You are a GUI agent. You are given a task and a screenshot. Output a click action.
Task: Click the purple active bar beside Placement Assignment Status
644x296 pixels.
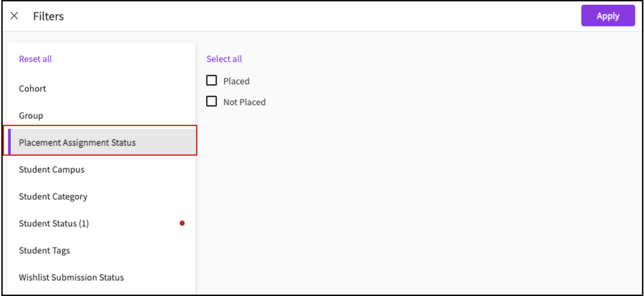(x=9, y=142)
